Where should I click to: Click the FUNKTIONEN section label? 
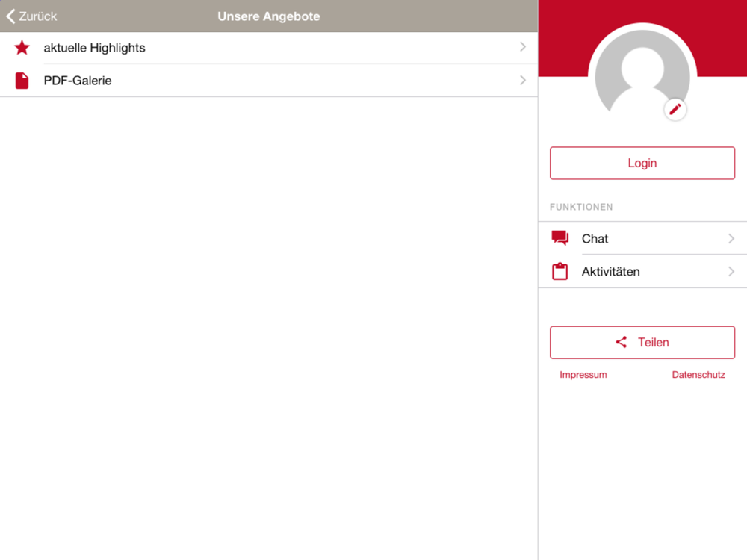581,207
